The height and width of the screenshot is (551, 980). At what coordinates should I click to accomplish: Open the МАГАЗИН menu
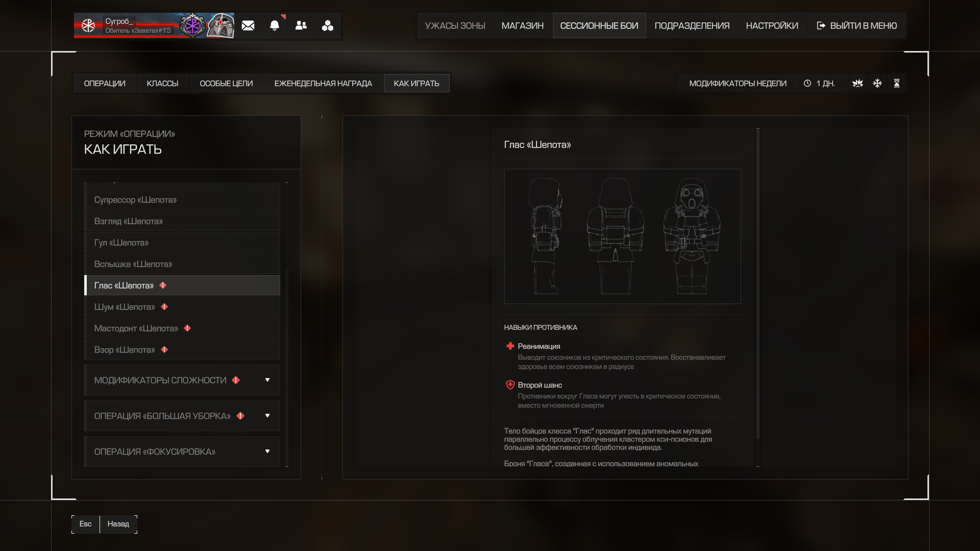(522, 26)
